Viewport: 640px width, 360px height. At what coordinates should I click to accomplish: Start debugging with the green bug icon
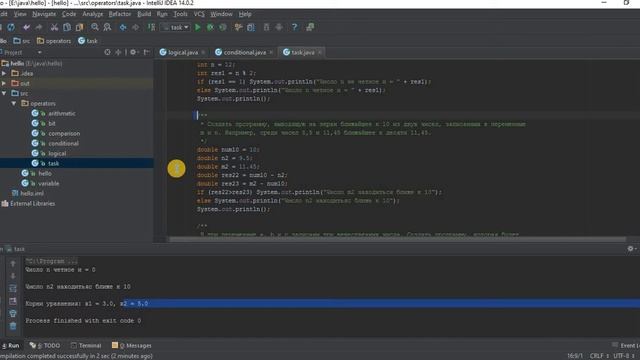click(x=210, y=27)
